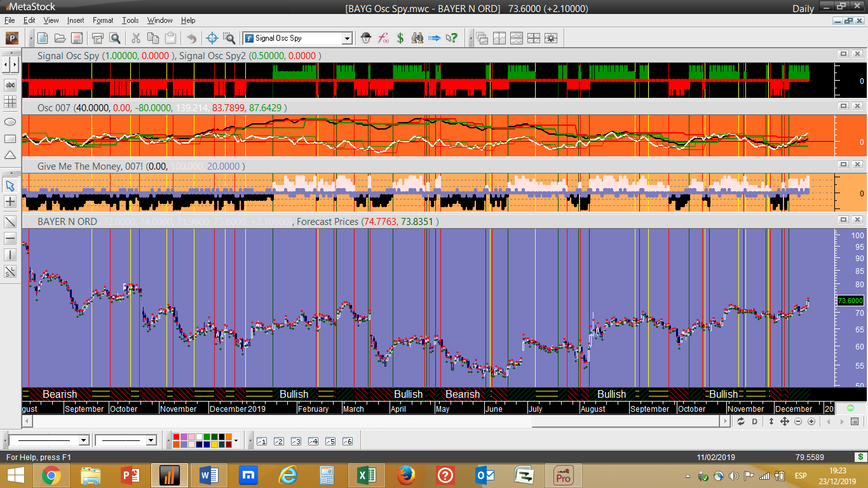868x488 pixels.
Task: Open The Explorer binoculars tool
Action: (x=417, y=38)
